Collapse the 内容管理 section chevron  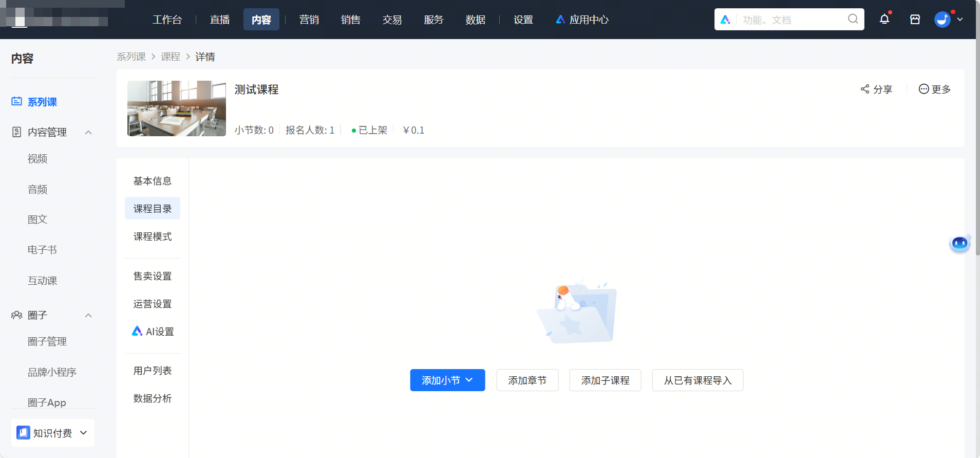click(x=88, y=132)
